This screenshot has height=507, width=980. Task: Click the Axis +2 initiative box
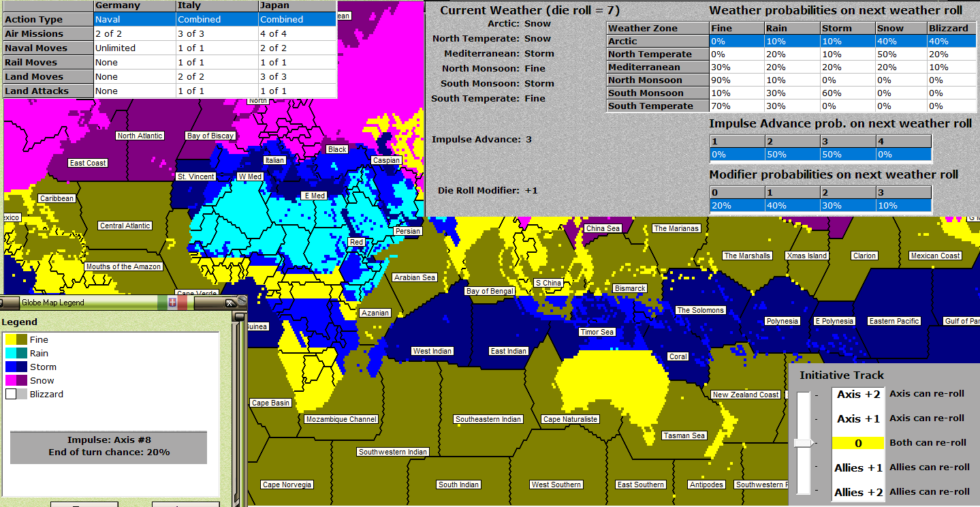(x=858, y=394)
